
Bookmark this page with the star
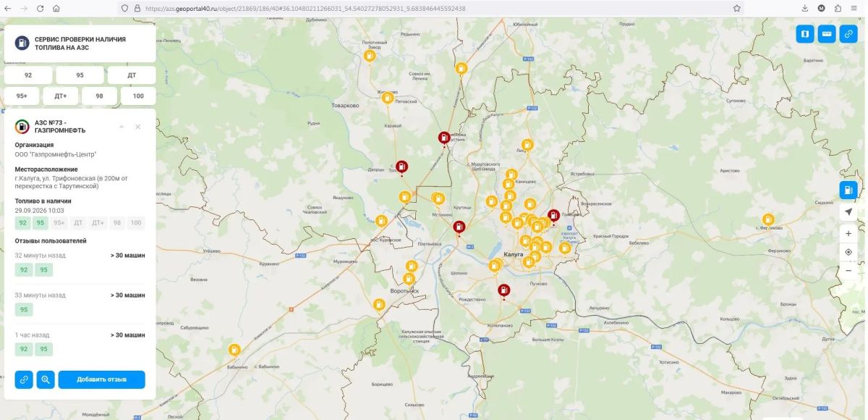point(736,8)
